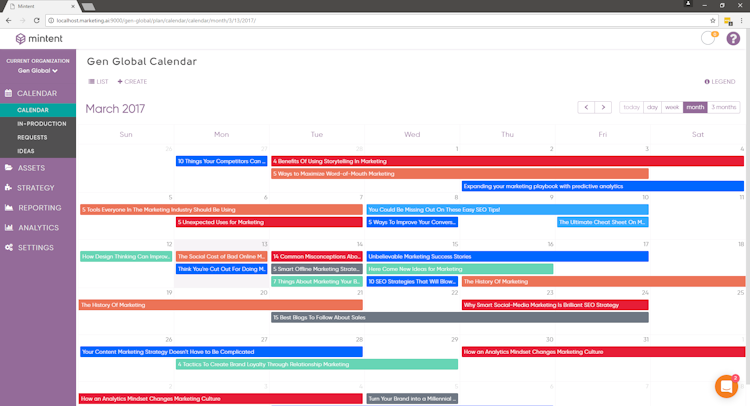This screenshot has width=750, height=406.
Task: Open '5 Tools Everyone In The Marketing Industry' event
Action: pos(221,209)
